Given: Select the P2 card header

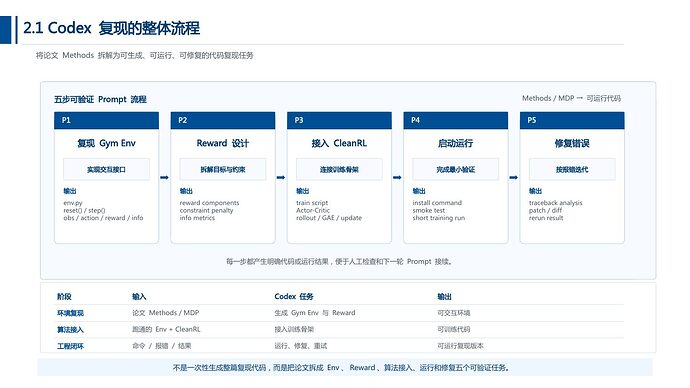Looking at the screenshot, I should pos(223,120).
